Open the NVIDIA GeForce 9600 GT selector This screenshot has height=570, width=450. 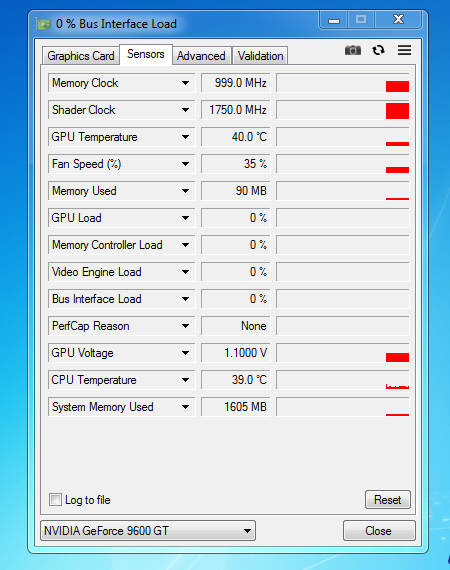pyautogui.click(x=148, y=531)
